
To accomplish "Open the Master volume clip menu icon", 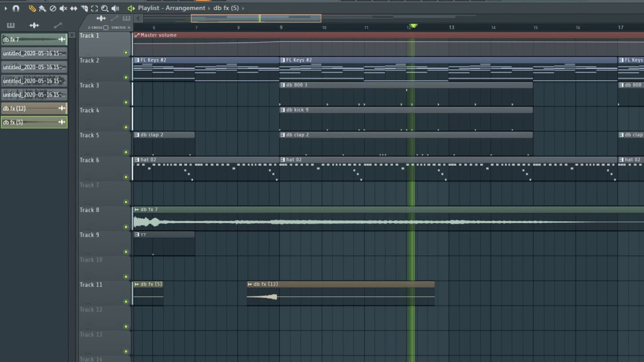I will click(x=137, y=35).
